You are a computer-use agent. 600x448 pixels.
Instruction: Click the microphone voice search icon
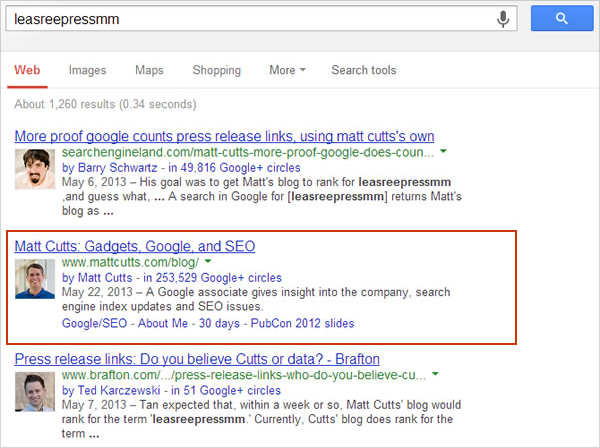(503, 18)
